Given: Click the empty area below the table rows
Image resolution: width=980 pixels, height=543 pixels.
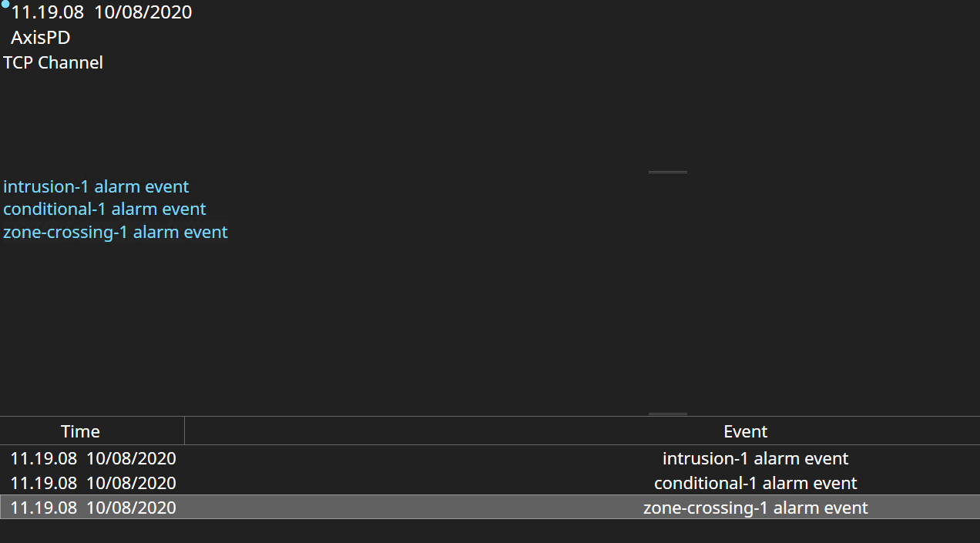Looking at the screenshot, I should tap(490, 531).
